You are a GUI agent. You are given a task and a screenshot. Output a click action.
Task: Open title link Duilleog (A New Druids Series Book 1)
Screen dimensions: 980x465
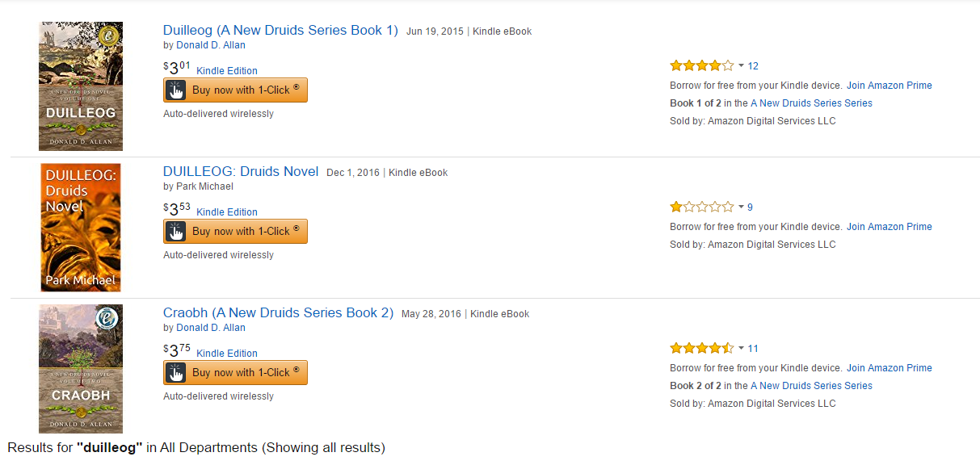280,31
